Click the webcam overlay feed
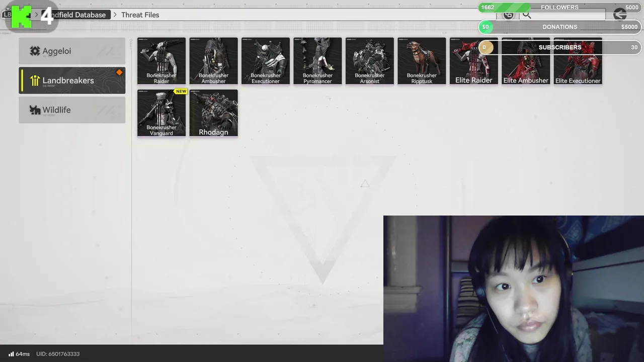The width and height of the screenshot is (644, 362). pyautogui.click(x=514, y=289)
